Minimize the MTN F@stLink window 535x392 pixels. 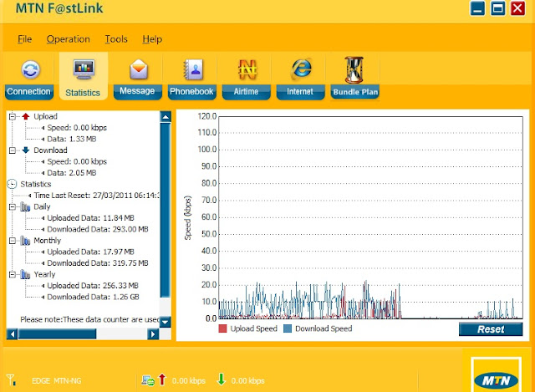click(x=477, y=8)
